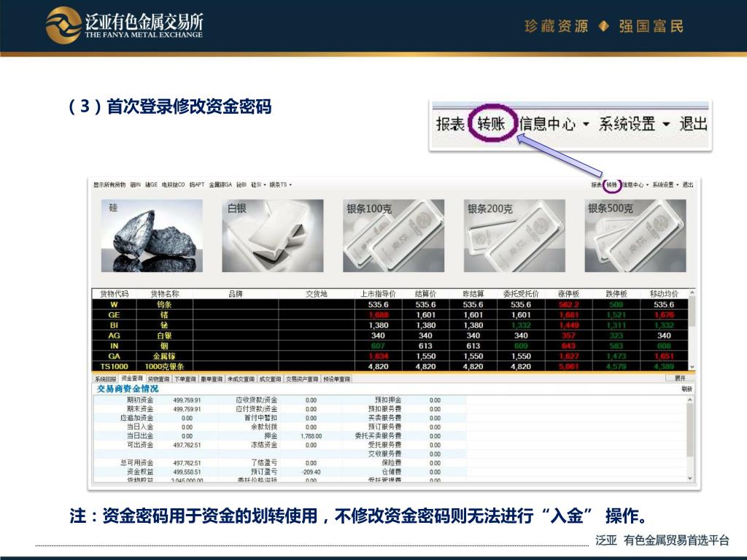This screenshot has width=747, height=560.
Task: Click the 结算价 column header
Action: tap(425, 294)
